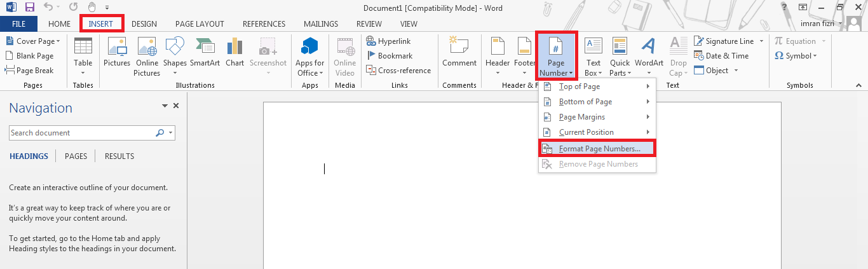868x269 pixels.
Task: Close the Navigation pane
Action: (176, 106)
